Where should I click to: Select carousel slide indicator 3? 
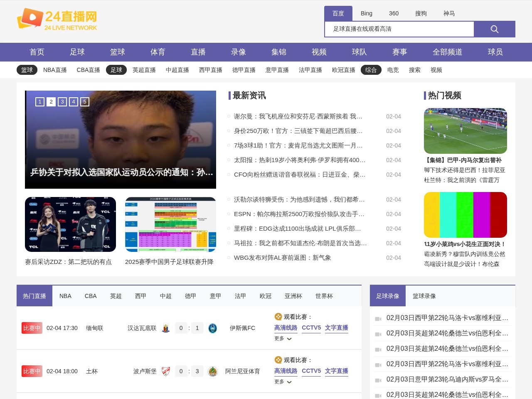tap(62, 102)
